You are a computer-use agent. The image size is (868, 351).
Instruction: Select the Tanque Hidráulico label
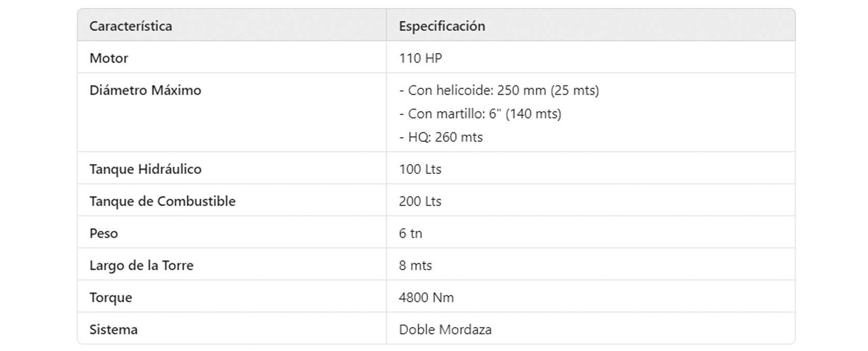[145, 169]
